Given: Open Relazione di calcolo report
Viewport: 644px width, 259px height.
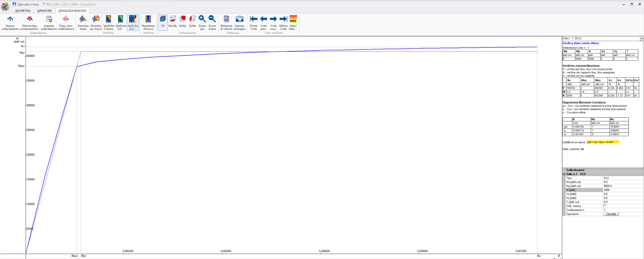Looking at the screenshot, I should click(226, 19).
